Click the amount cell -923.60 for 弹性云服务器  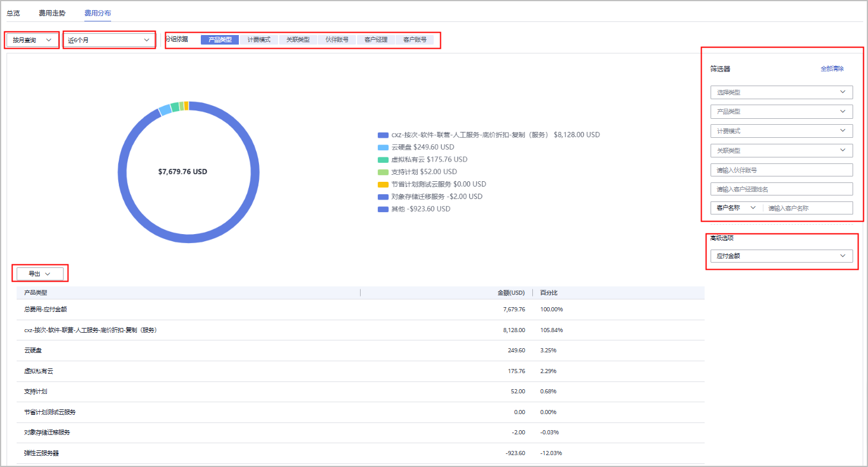tap(515, 453)
